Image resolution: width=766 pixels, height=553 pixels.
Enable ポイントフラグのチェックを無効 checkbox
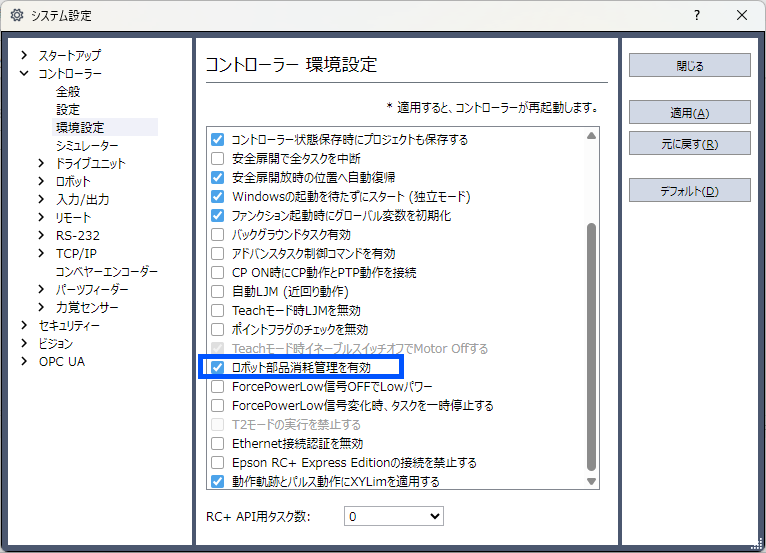(x=217, y=330)
